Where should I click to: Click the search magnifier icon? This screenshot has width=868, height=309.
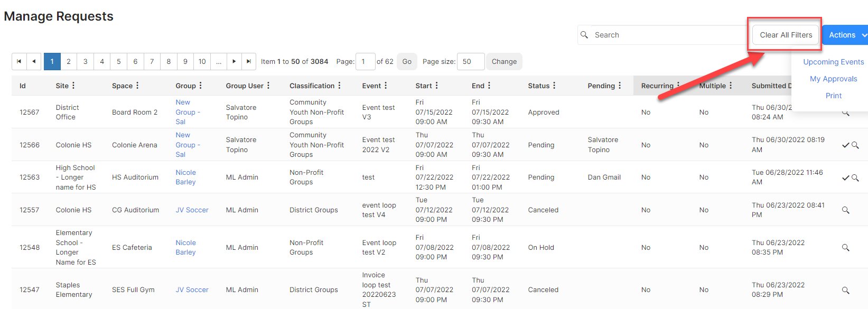click(584, 35)
